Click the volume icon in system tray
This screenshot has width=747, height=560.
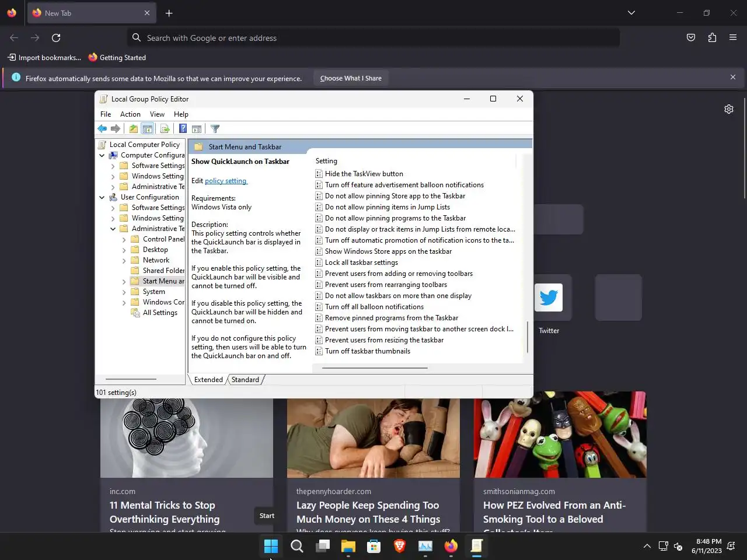coord(678,546)
